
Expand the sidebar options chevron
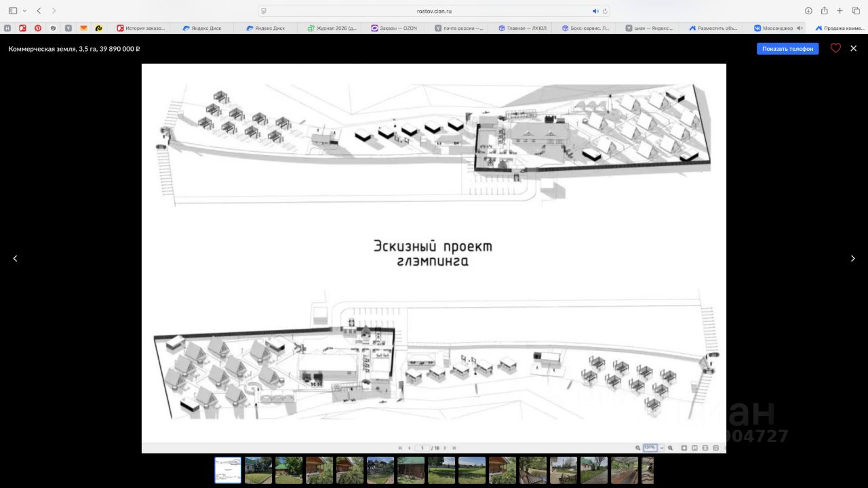pyautogui.click(x=24, y=11)
